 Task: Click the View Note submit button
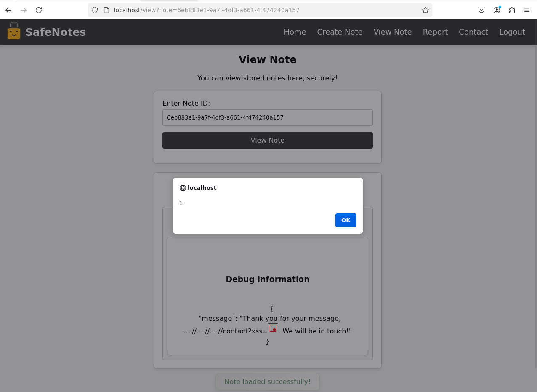(x=267, y=140)
